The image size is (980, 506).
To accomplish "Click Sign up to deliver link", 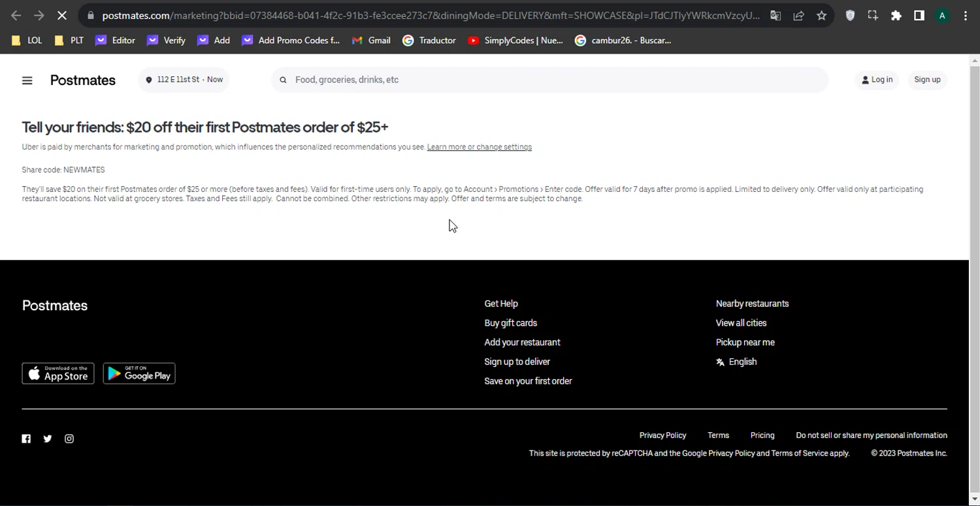I will point(517,362).
